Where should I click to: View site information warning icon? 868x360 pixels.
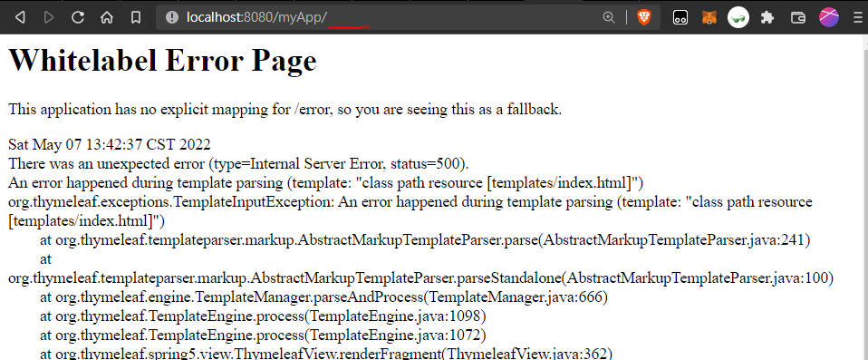[x=172, y=18]
